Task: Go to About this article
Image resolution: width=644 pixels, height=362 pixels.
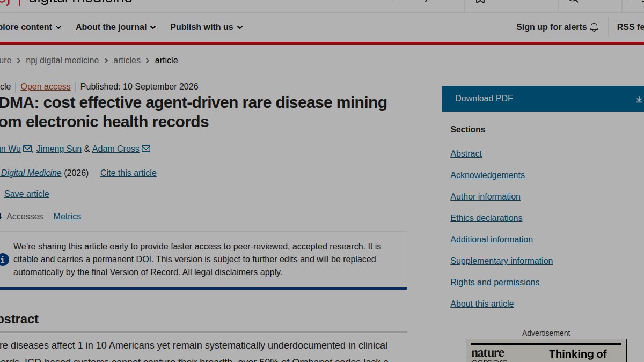Action: click(x=482, y=304)
